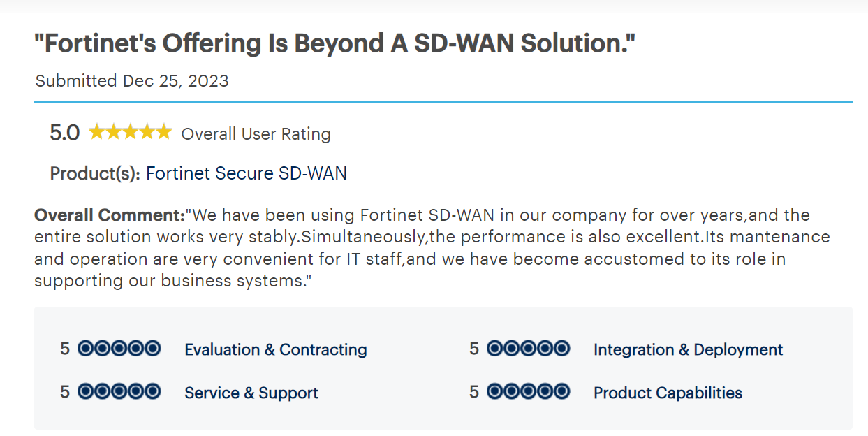The image size is (868, 436).
Task: Click first rating dot for Evaluation & Contracting
Action: coord(85,348)
